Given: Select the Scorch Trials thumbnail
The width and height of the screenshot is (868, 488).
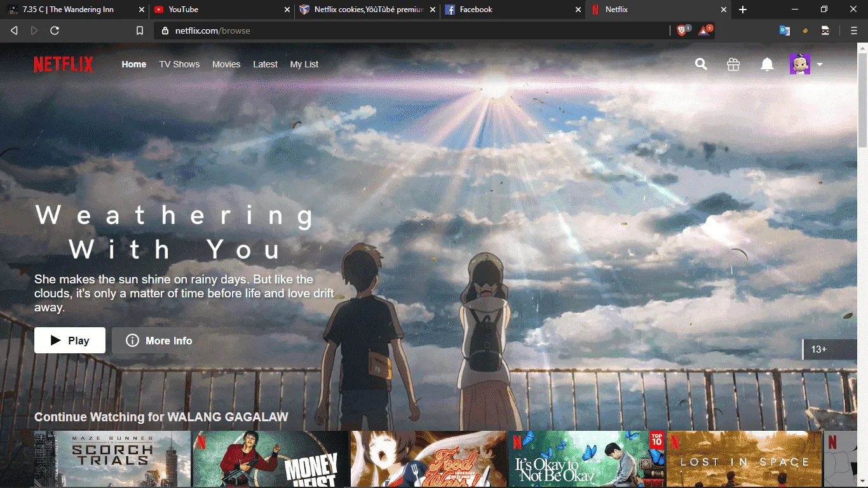Looking at the screenshot, I should (x=112, y=459).
